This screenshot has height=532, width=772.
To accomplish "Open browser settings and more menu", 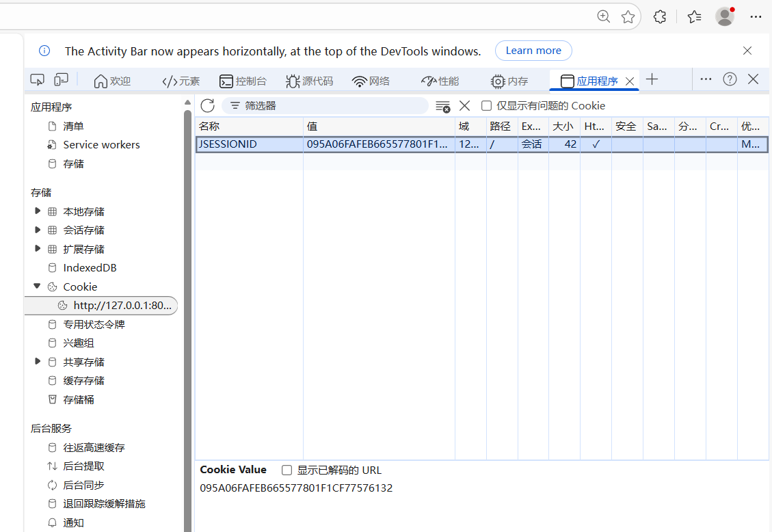I will (x=756, y=16).
